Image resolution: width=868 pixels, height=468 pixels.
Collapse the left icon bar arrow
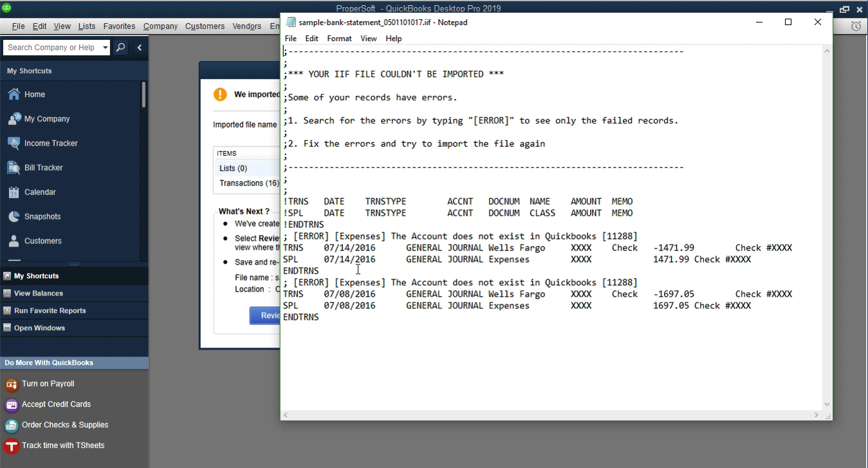click(139, 48)
